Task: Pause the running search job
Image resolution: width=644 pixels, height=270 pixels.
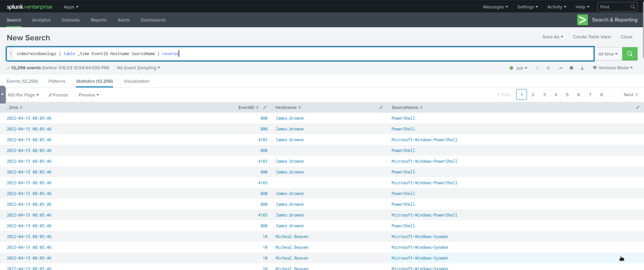Action: click(x=538, y=68)
